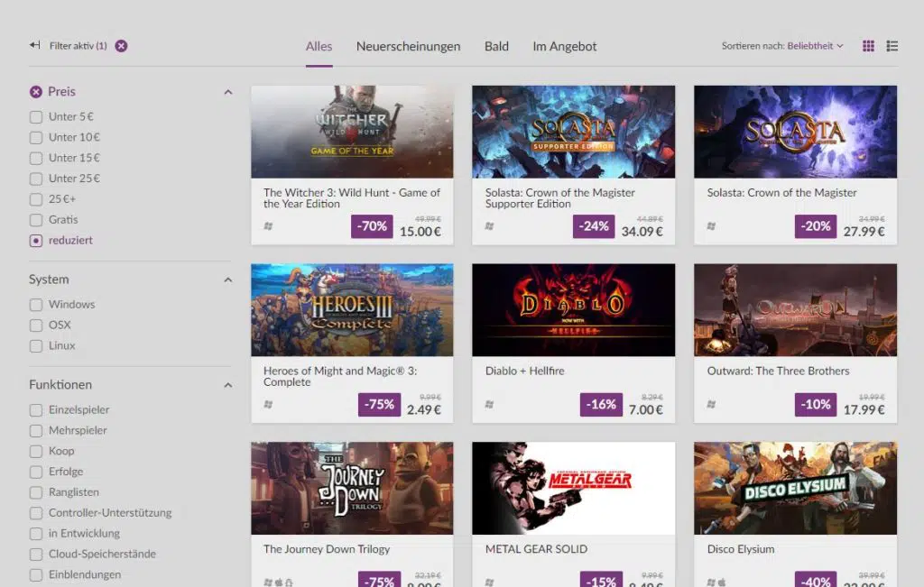
Task: Open The Journey Down Trilogy title link
Action: click(x=327, y=549)
